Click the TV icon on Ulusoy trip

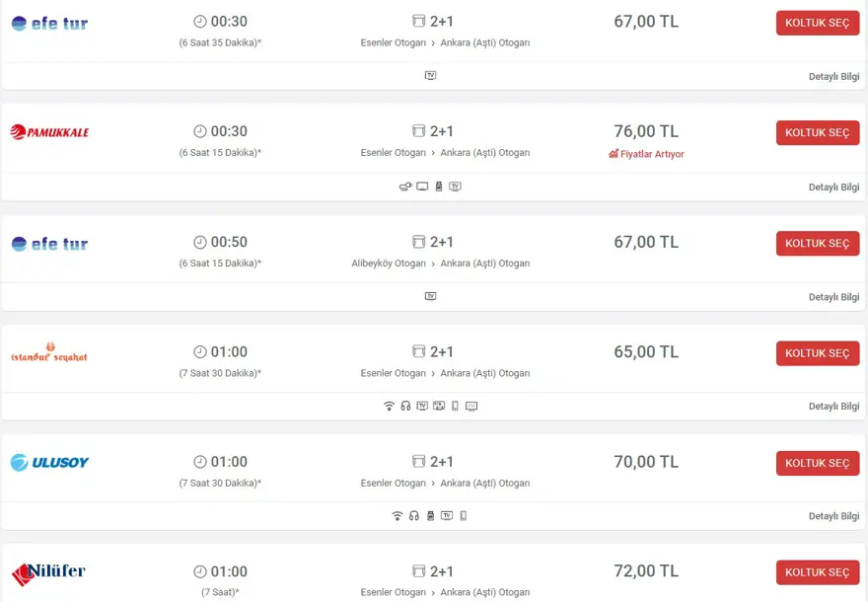click(447, 515)
